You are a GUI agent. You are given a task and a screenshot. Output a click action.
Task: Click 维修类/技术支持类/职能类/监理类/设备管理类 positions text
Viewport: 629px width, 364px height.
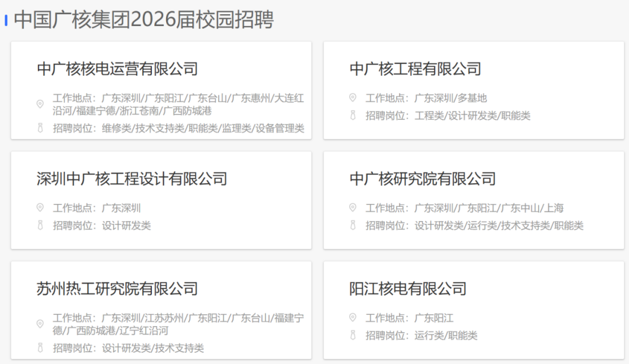(x=203, y=128)
